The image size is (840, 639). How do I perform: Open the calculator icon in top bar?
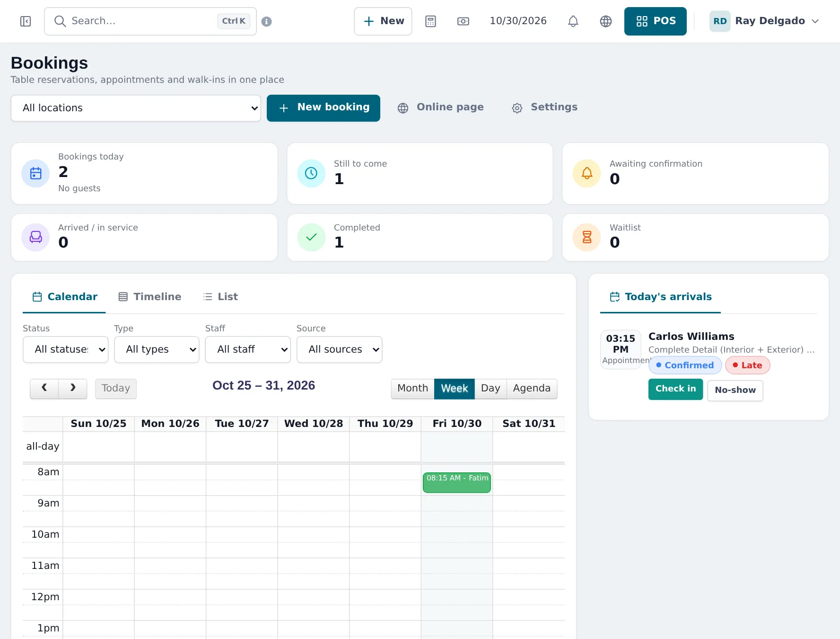[x=430, y=21]
